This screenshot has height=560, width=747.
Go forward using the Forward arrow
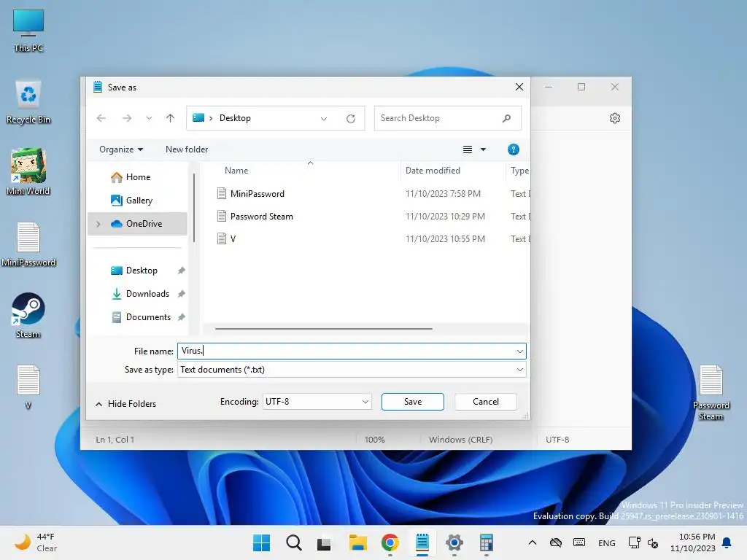point(127,118)
